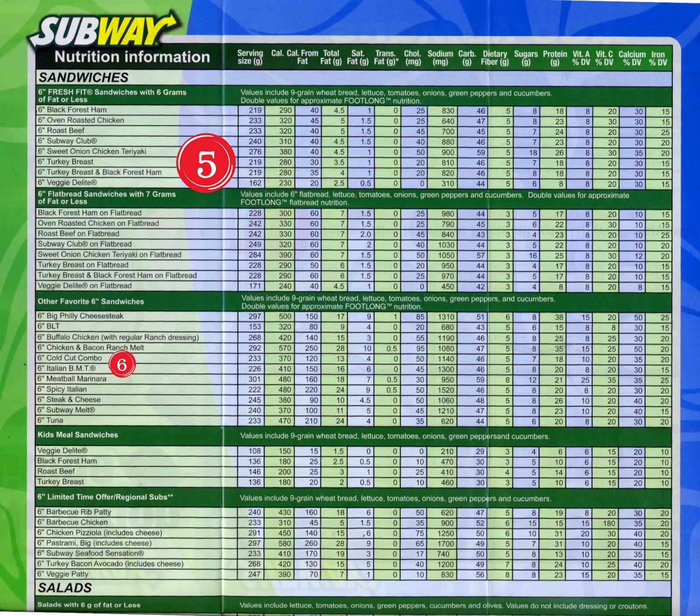
Task: Select the Calcium % DV column header
Action: pyautogui.click(x=632, y=58)
